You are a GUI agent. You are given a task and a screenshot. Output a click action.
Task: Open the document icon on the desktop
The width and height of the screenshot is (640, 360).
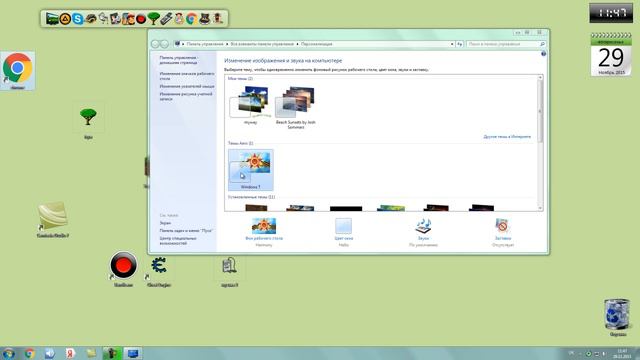[229, 266]
